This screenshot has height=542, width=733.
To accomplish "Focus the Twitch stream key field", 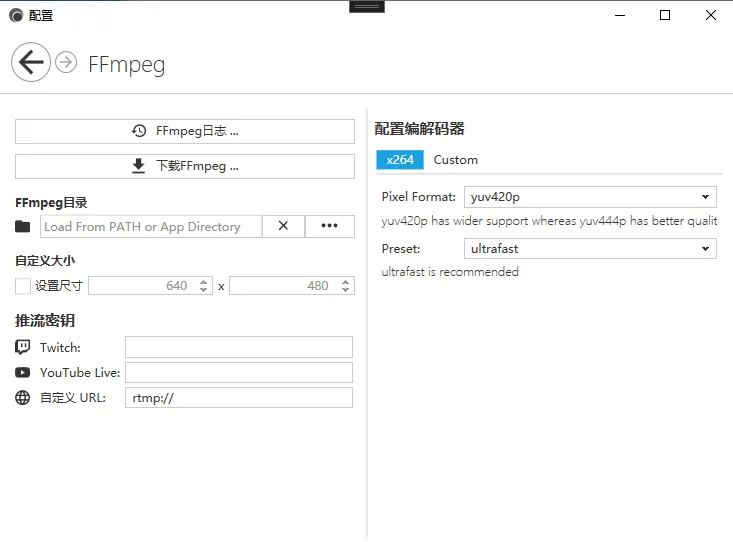I will pos(239,347).
